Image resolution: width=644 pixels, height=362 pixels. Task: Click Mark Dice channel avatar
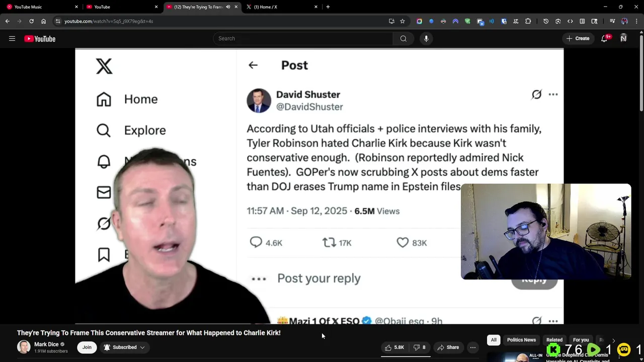pos(24,347)
